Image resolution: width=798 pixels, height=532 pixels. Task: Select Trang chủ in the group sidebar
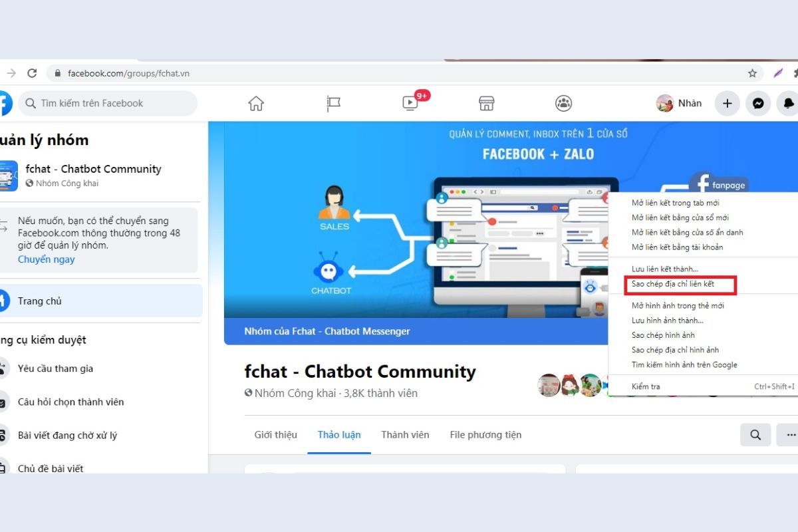coord(101,301)
